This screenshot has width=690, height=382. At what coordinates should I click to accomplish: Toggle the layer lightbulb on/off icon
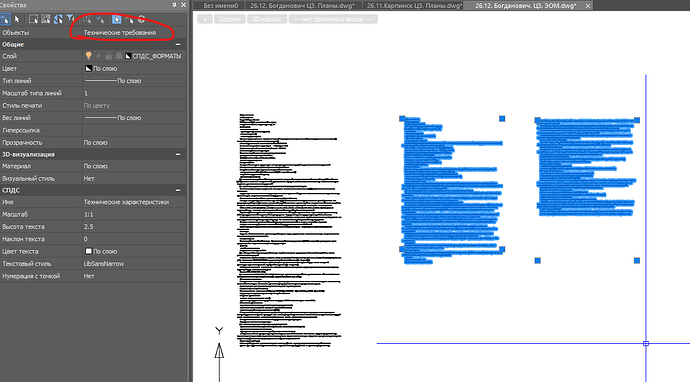[88, 56]
